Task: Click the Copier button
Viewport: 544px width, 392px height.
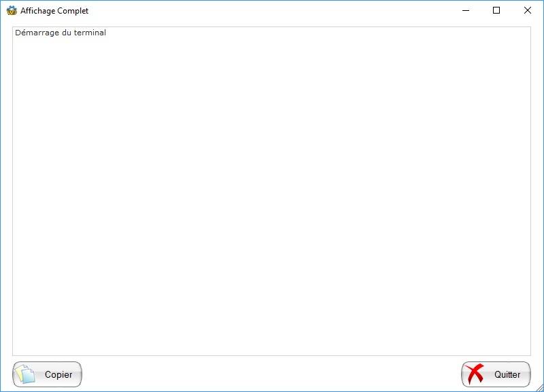Action: pyautogui.click(x=47, y=374)
